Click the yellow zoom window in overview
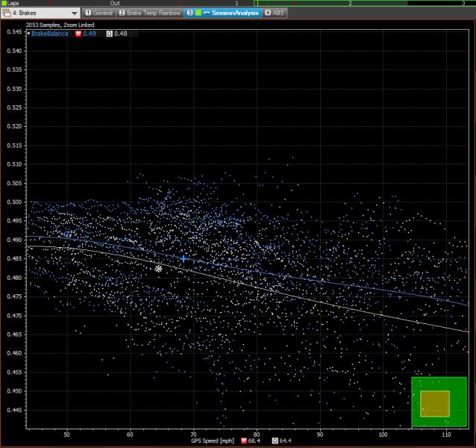The image size is (476, 448). (435, 404)
